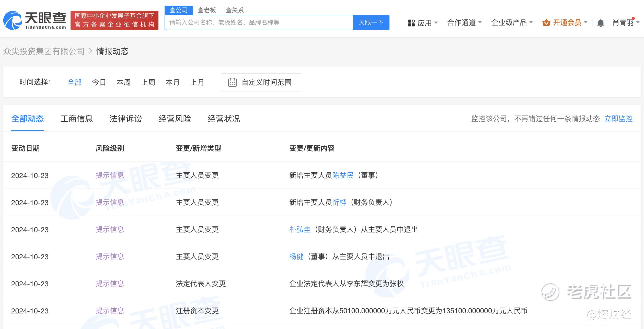This screenshot has height=329, width=644.
Task: Open 众尖投资集团有限公司 breadcrumb link
Action: (44, 51)
